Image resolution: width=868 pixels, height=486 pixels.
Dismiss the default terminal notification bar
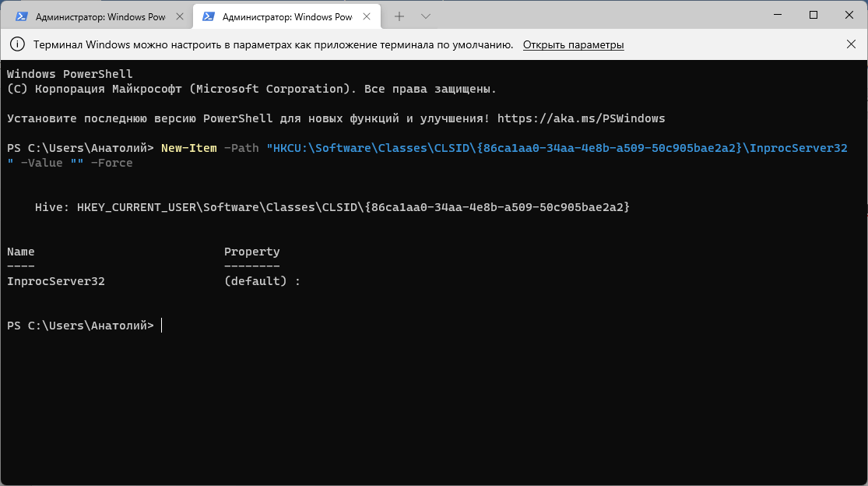tap(851, 45)
